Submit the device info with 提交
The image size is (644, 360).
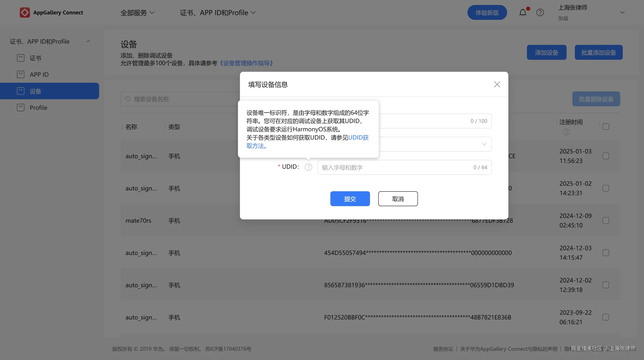tap(350, 199)
